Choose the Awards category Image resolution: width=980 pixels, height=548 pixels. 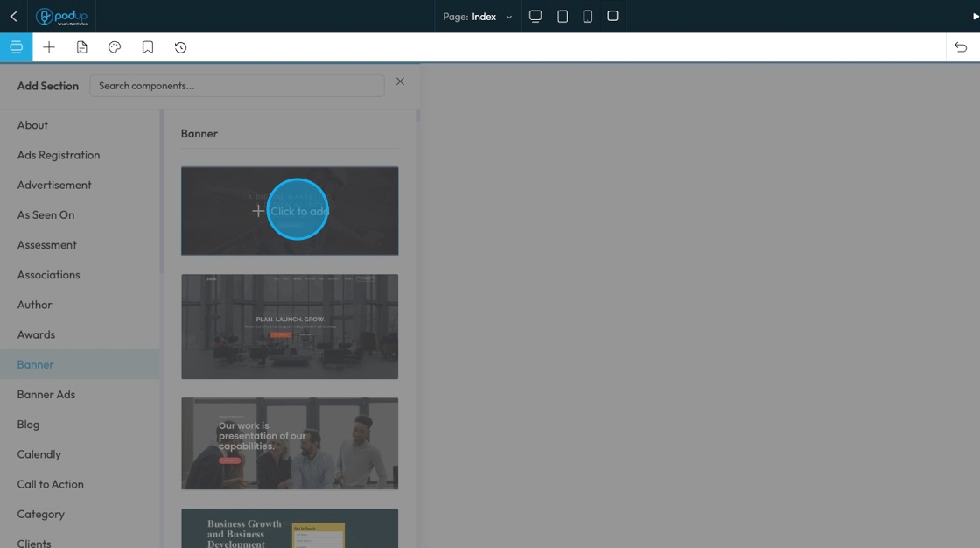pyautogui.click(x=36, y=334)
